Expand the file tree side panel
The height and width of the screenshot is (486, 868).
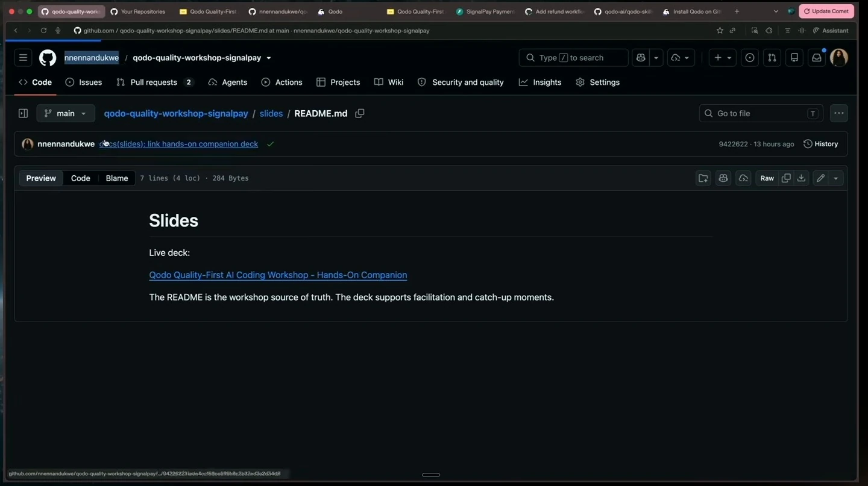pyautogui.click(x=23, y=113)
